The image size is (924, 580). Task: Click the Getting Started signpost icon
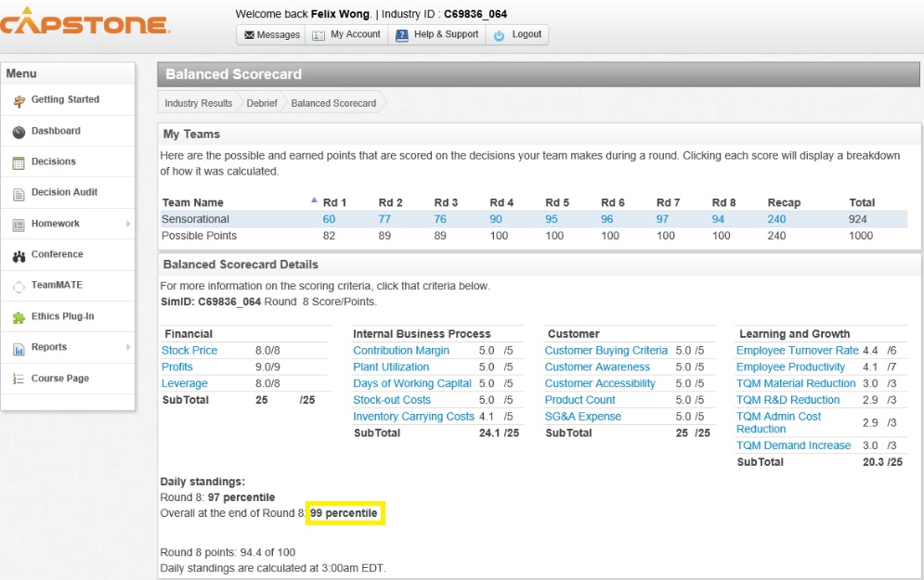[19, 100]
